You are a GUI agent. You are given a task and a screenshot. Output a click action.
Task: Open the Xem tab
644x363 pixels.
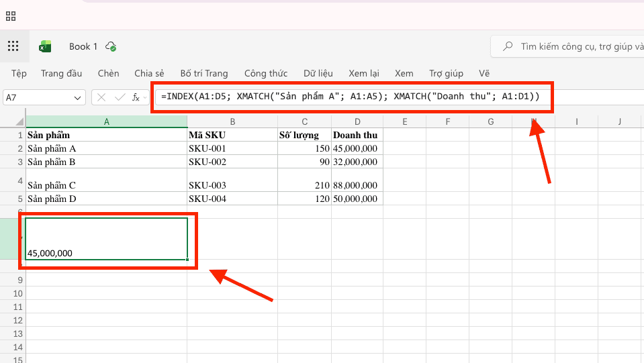(x=404, y=73)
